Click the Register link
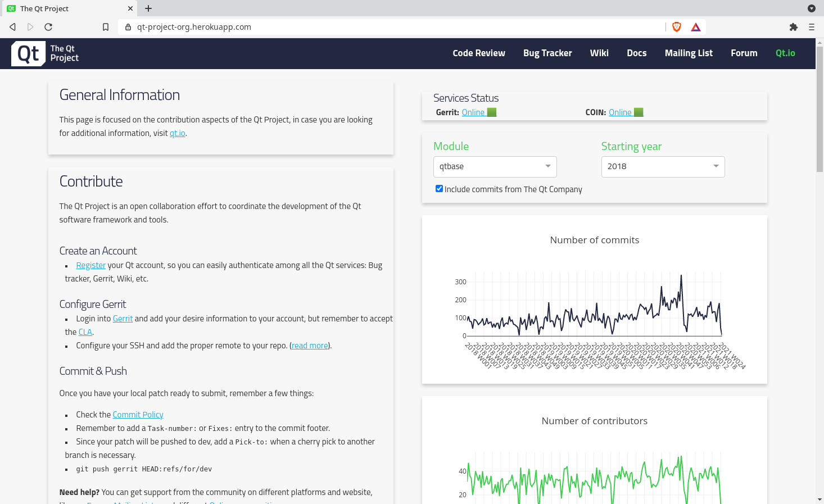The image size is (824, 504). [x=90, y=266]
